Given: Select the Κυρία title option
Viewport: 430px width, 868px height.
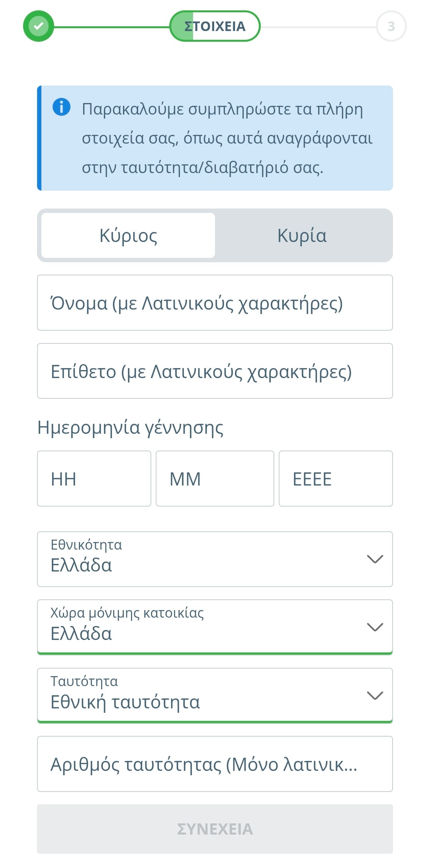Looking at the screenshot, I should click(x=302, y=235).
